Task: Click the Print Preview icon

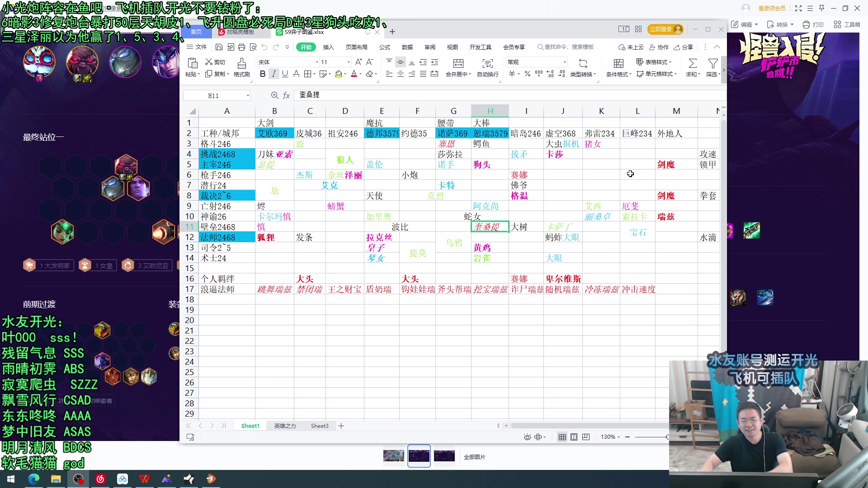Action: tap(253, 47)
